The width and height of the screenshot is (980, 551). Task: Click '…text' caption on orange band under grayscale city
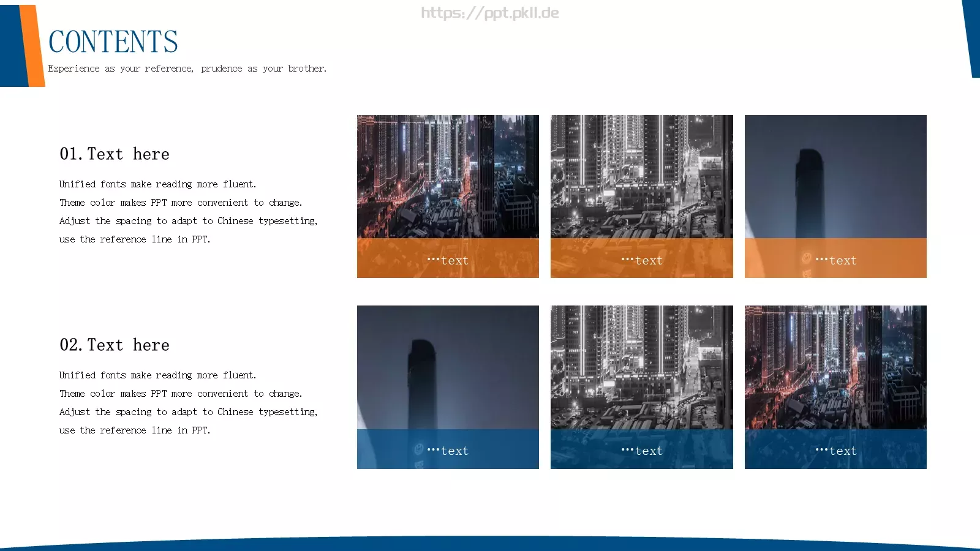(642, 260)
